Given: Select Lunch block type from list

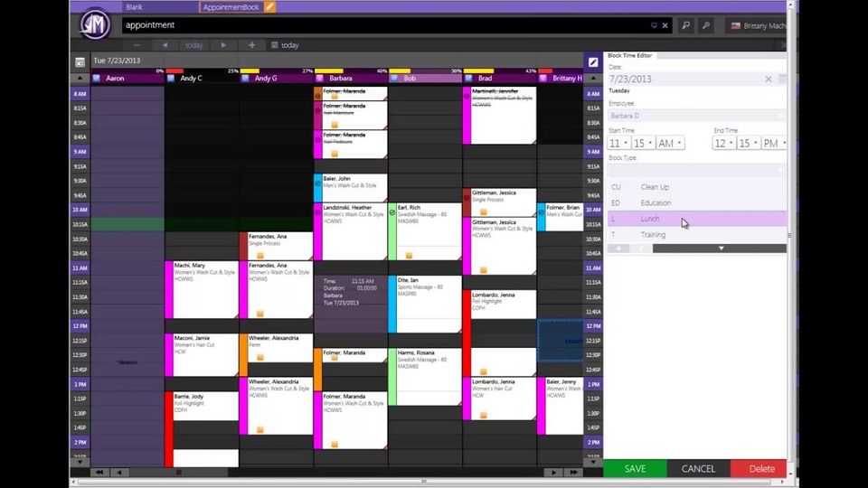Looking at the screenshot, I should 696,219.
